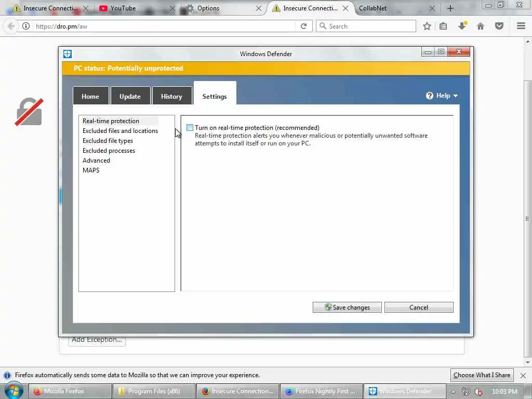Screen dimensions: 532x399
Task: Switch to the CollabNet browser tab
Action: pyautogui.click(x=397, y=8)
